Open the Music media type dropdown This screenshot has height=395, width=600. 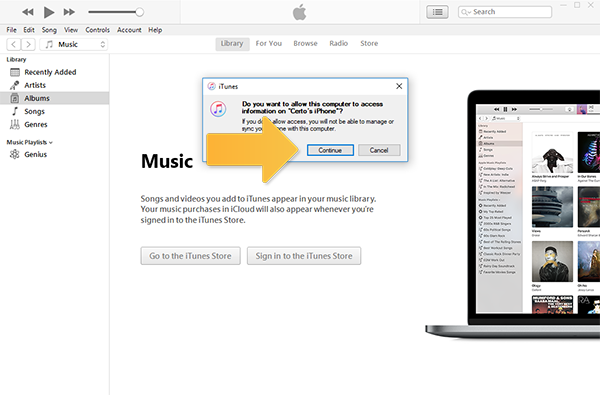(x=74, y=44)
